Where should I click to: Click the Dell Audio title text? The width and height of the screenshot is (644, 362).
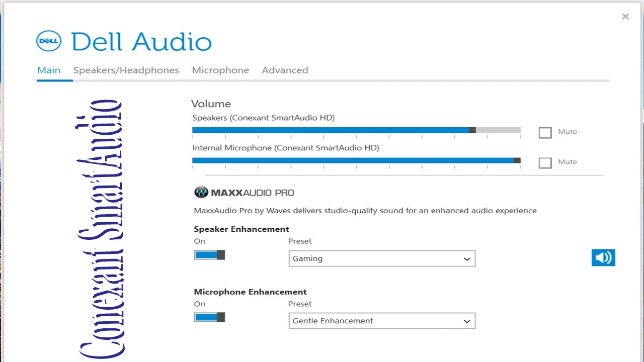tap(141, 42)
